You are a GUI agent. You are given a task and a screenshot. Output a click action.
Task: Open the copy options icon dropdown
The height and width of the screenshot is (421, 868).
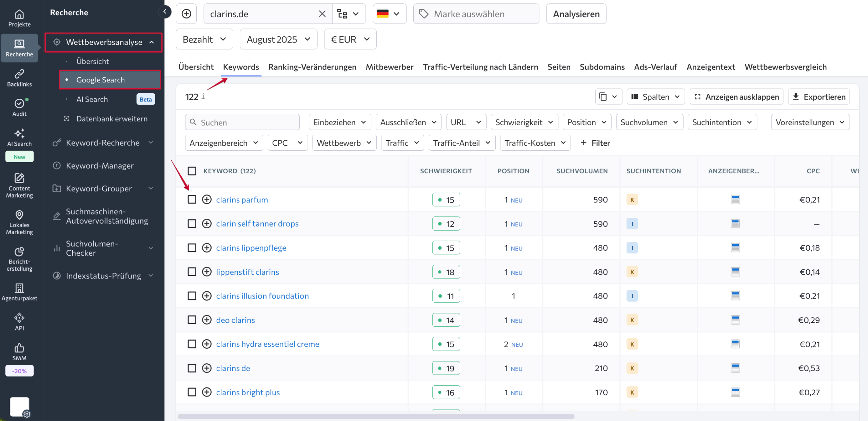[x=608, y=97]
